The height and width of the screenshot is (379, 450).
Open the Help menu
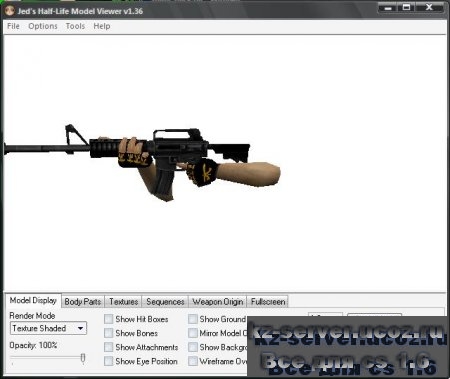pos(102,26)
